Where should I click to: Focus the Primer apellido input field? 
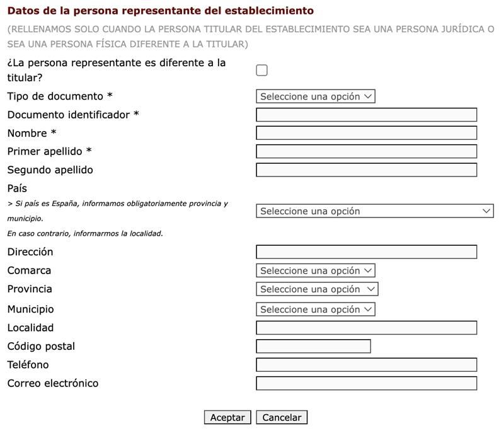367,151
